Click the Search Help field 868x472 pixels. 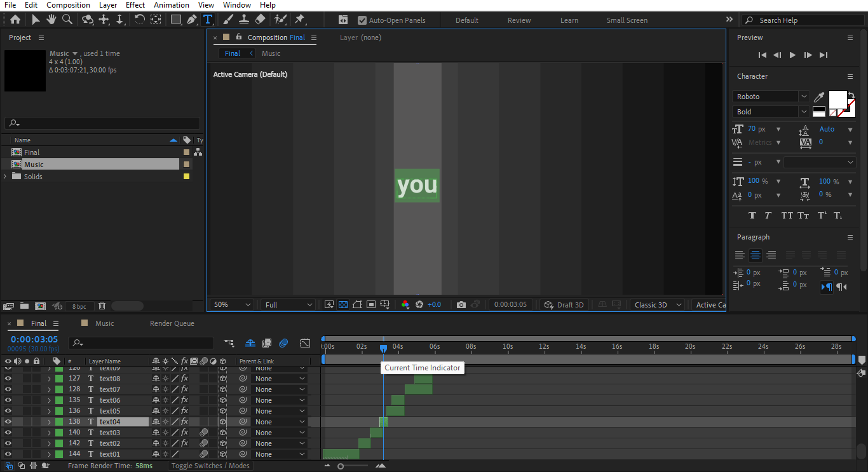click(x=803, y=20)
